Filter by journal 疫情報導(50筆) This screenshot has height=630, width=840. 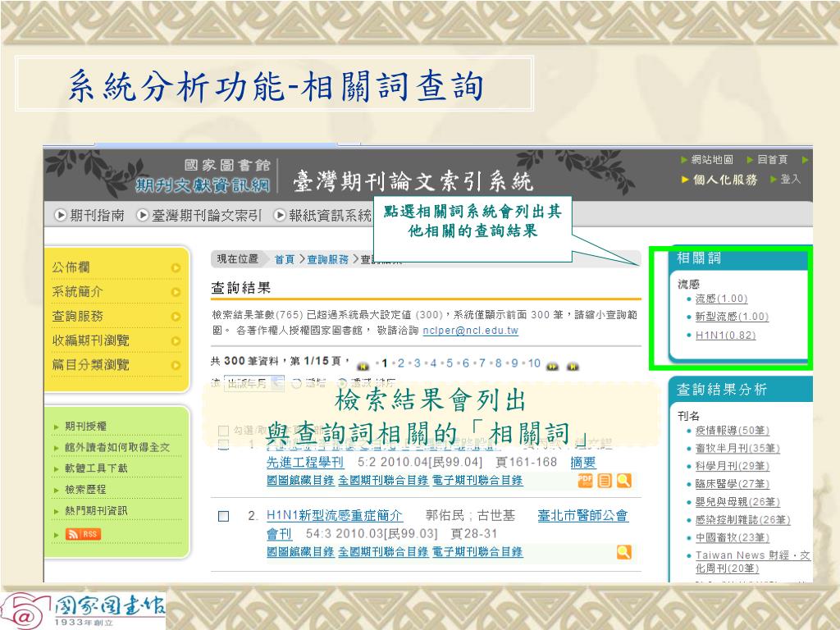pos(732,431)
